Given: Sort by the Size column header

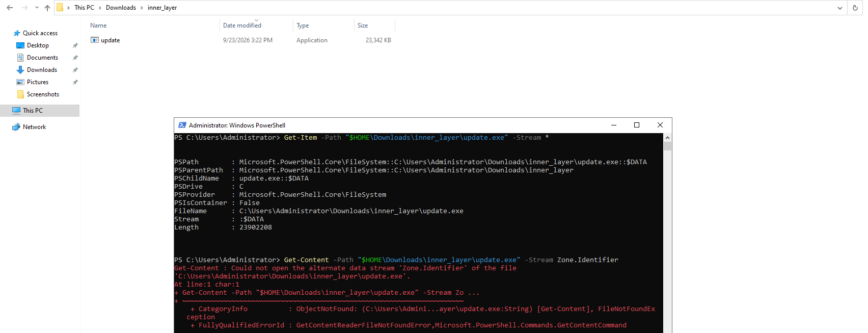Looking at the screenshot, I should pos(363,25).
